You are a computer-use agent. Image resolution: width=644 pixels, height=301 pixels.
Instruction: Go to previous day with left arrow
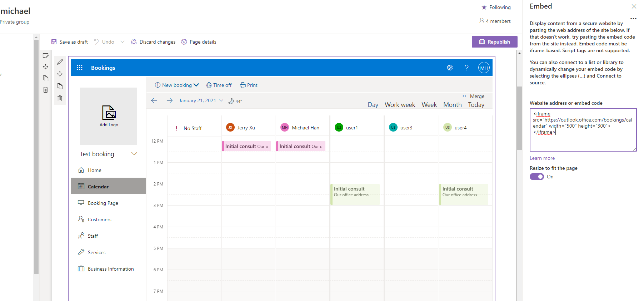[x=154, y=100]
